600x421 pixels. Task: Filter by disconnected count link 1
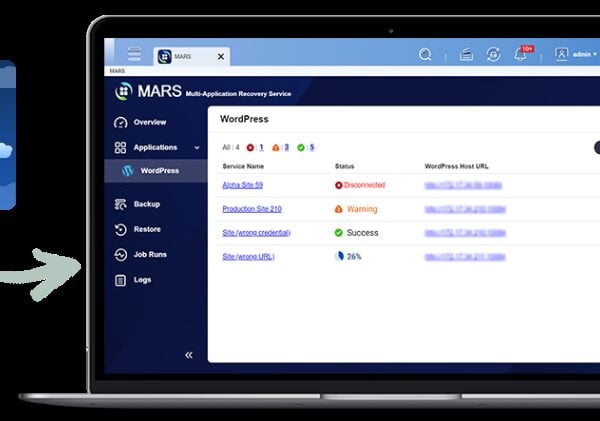261,147
